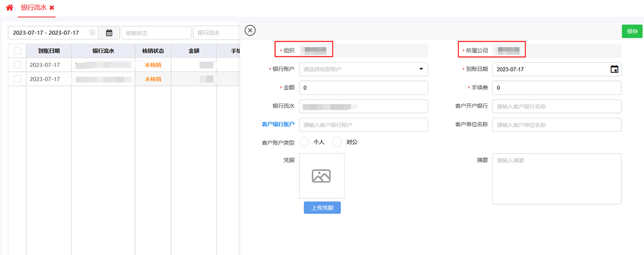
Task: Click the 上传凭据 button
Action: click(322, 207)
